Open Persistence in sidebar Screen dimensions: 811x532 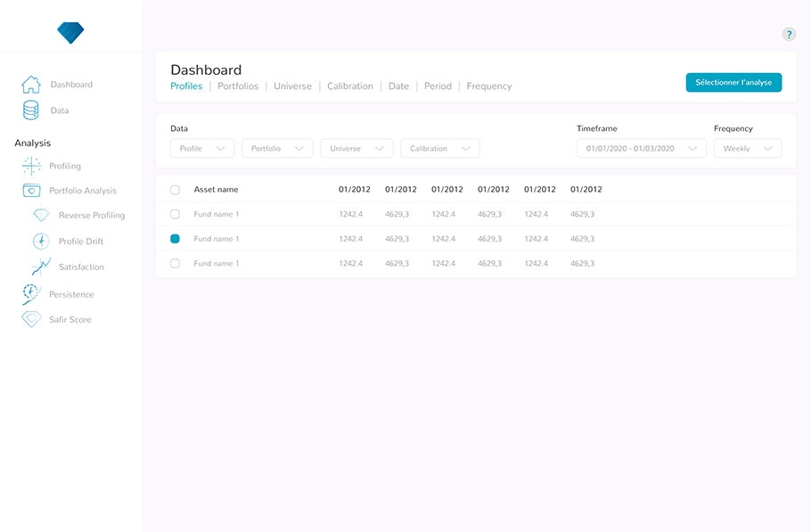pyautogui.click(x=71, y=294)
